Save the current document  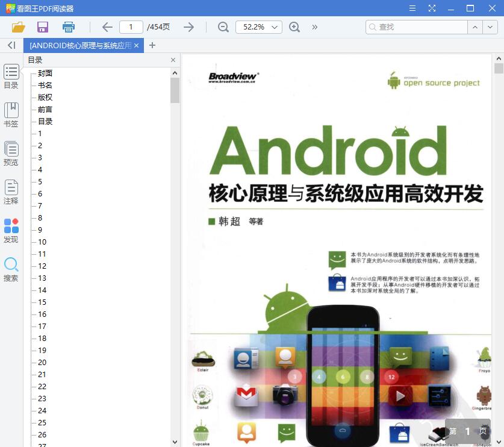tap(42, 27)
